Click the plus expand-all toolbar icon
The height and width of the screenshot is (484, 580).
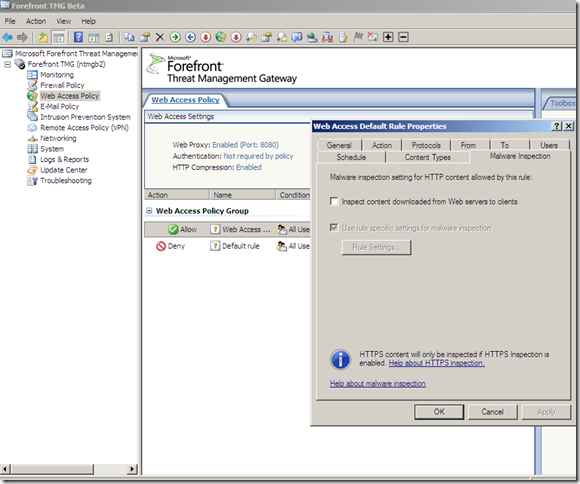pos(388,37)
